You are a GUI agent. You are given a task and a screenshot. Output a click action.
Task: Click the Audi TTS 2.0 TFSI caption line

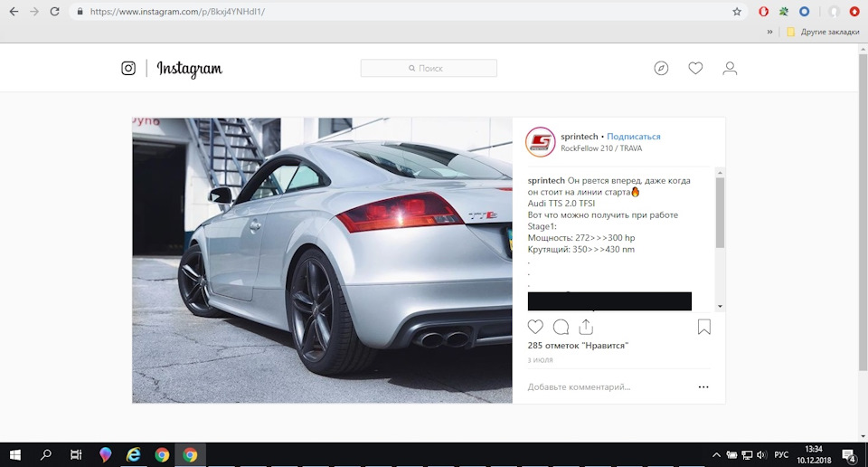pos(561,204)
